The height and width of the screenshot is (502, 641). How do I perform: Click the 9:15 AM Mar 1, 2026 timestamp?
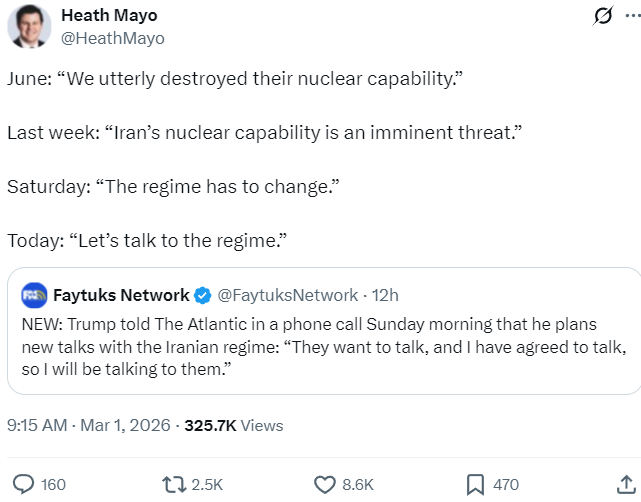click(88, 425)
